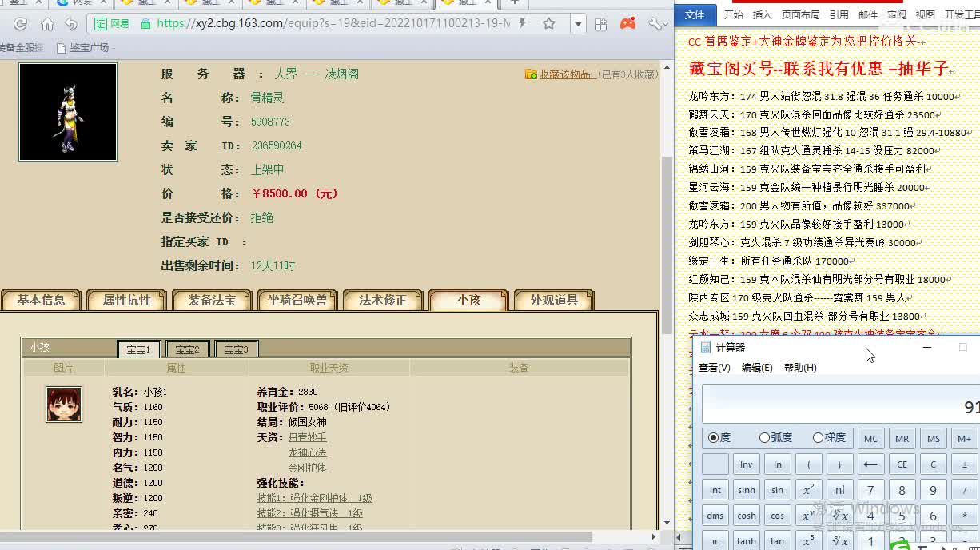Open the Word 插入 ribbon tab
Screen dimensions: 980x550
point(763,14)
